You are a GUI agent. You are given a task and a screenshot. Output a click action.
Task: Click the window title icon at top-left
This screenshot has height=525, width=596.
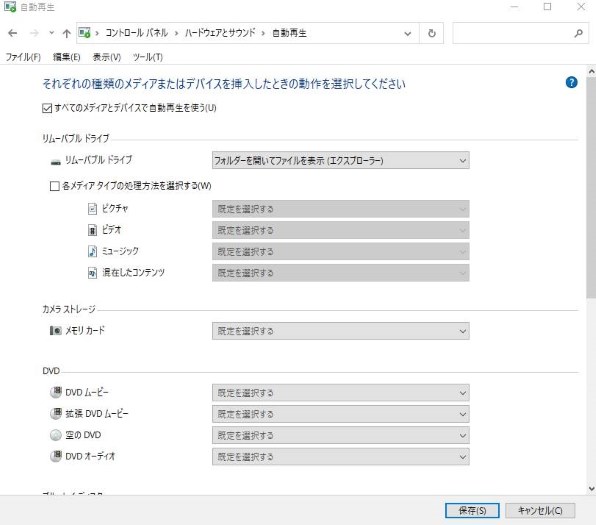point(10,7)
